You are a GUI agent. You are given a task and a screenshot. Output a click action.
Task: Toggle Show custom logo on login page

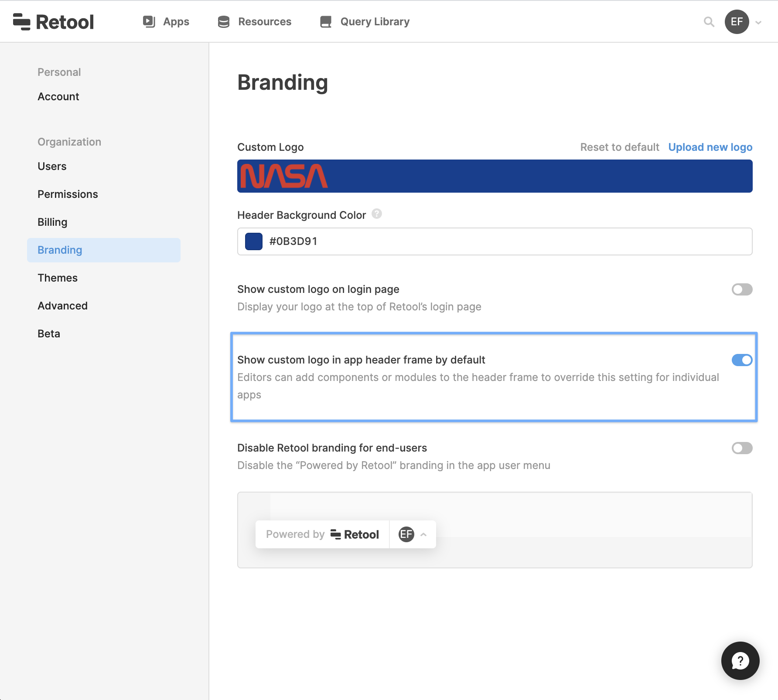(742, 289)
